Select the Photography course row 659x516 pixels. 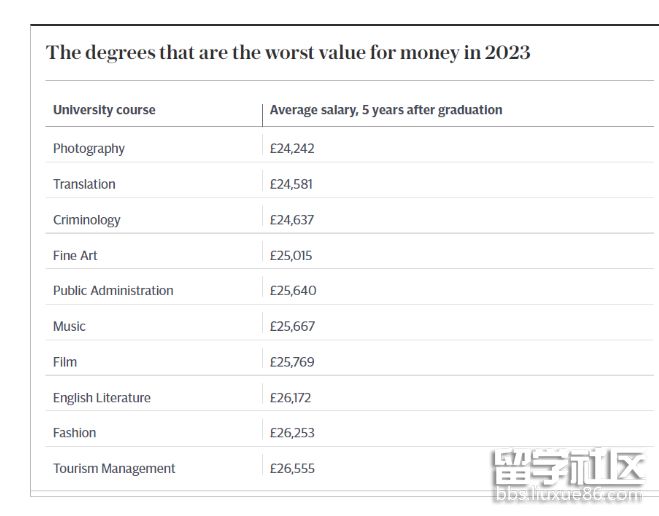[89, 148]
